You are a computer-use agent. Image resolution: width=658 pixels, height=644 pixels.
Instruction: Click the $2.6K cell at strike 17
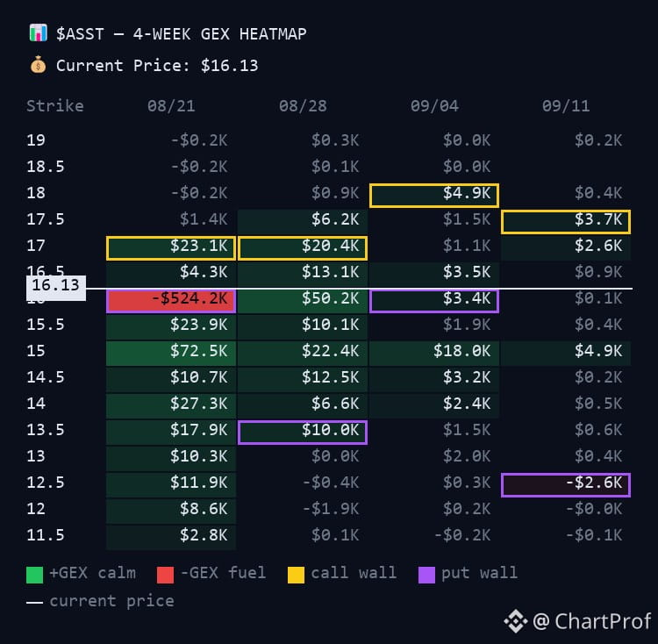tap(566, 248)
